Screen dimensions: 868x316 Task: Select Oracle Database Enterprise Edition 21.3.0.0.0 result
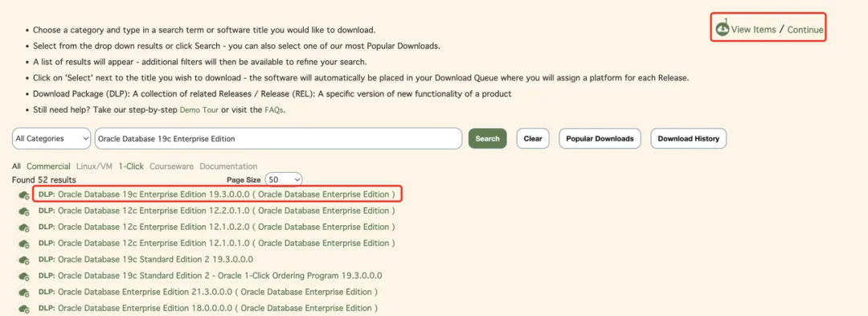pyautogui.click(x=208, y=292)
